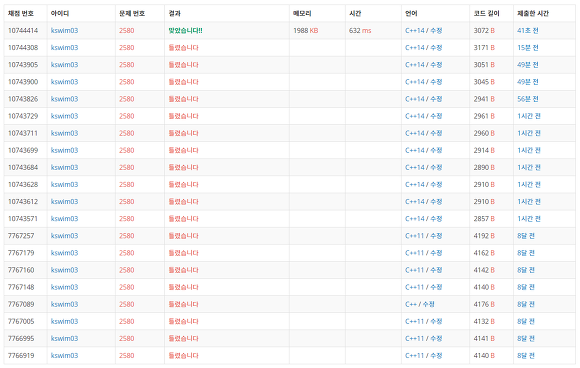Click the 결과 column header

pos(175,14)
